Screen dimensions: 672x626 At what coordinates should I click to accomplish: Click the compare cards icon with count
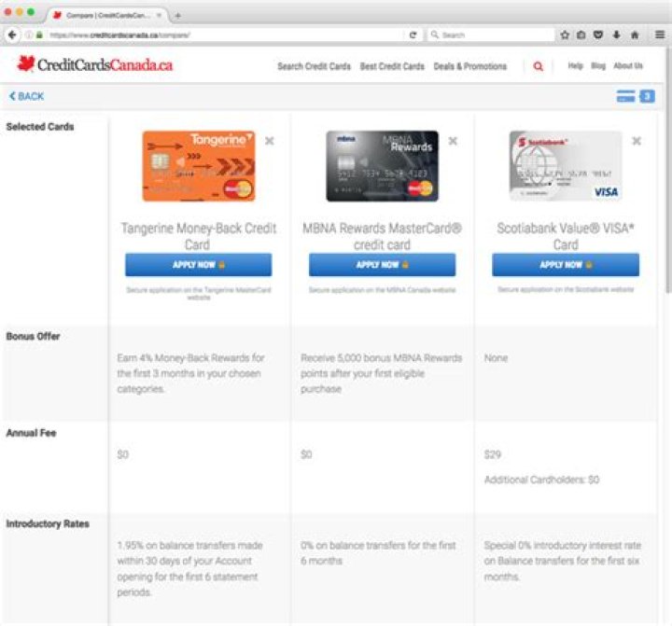point(636,96)
